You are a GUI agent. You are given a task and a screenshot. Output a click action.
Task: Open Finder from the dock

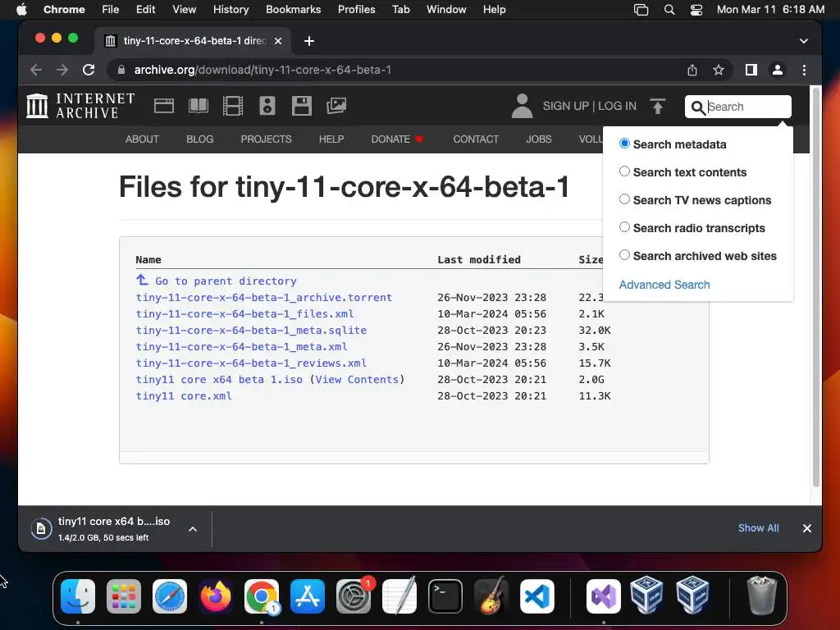tap(78, 596)
